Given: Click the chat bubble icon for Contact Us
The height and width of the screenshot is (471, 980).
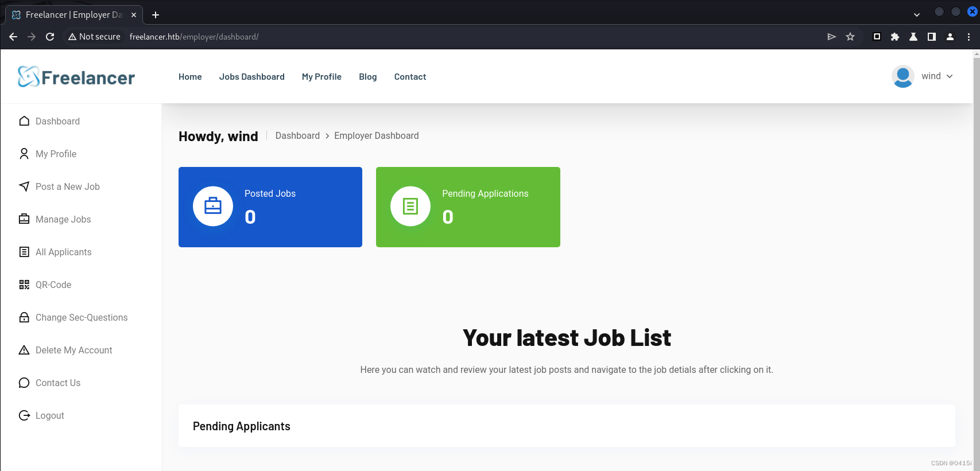Looking at the screenshot, I should (24, 383).
